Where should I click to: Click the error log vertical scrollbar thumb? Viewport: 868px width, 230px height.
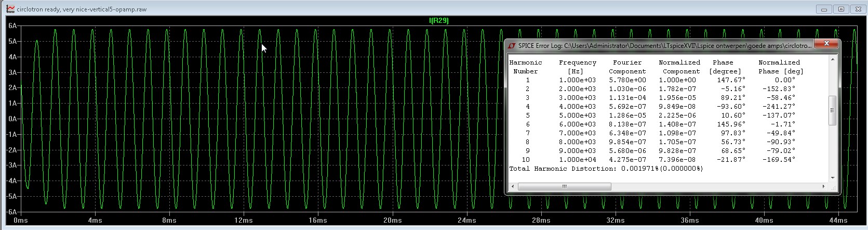click(x=832, y=110)
